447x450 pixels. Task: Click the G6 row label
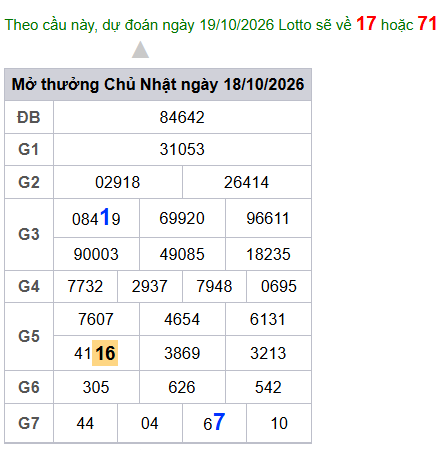pos(29,387)
